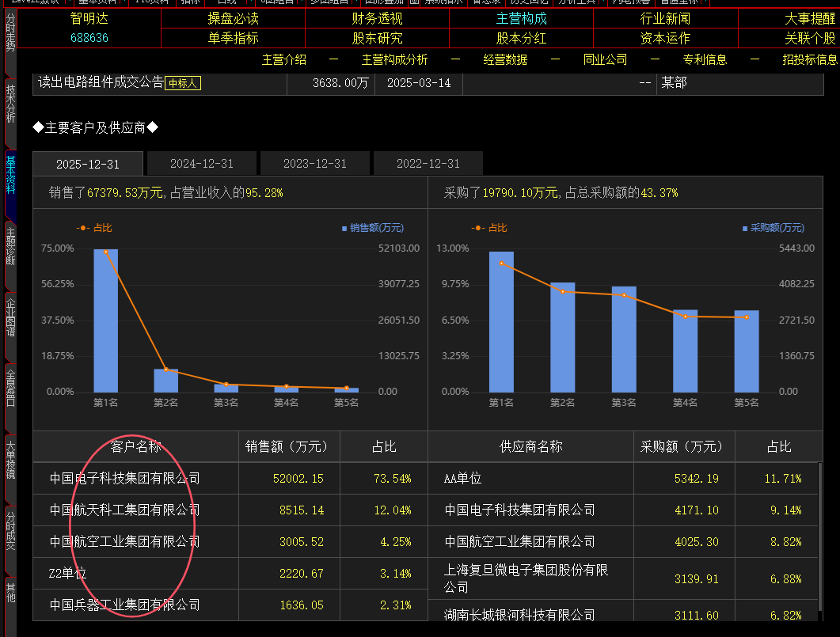Click 读出电路组件成交公告 announcement title

coord(101,82)
